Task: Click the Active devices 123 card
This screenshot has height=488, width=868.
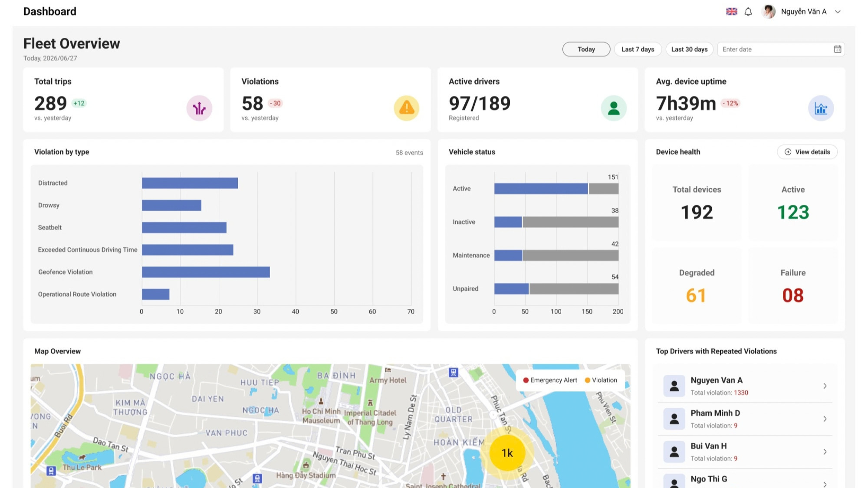Action: [793, 203]
